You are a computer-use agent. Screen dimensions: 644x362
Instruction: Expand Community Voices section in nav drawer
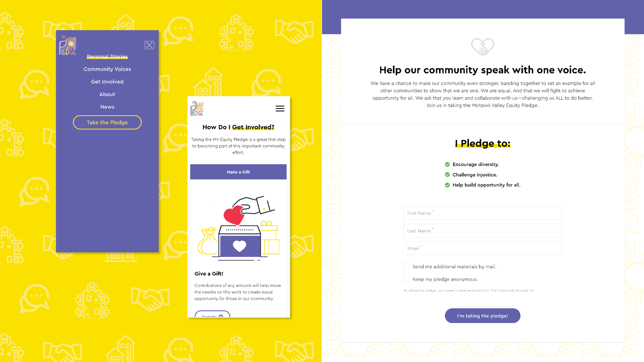(x=107, y=69)
